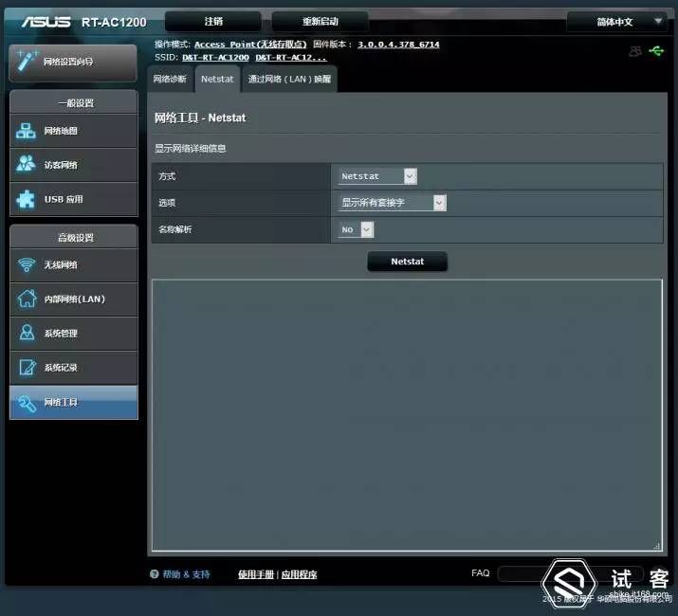Open the 内部网络(LAN) menu item

74,299
